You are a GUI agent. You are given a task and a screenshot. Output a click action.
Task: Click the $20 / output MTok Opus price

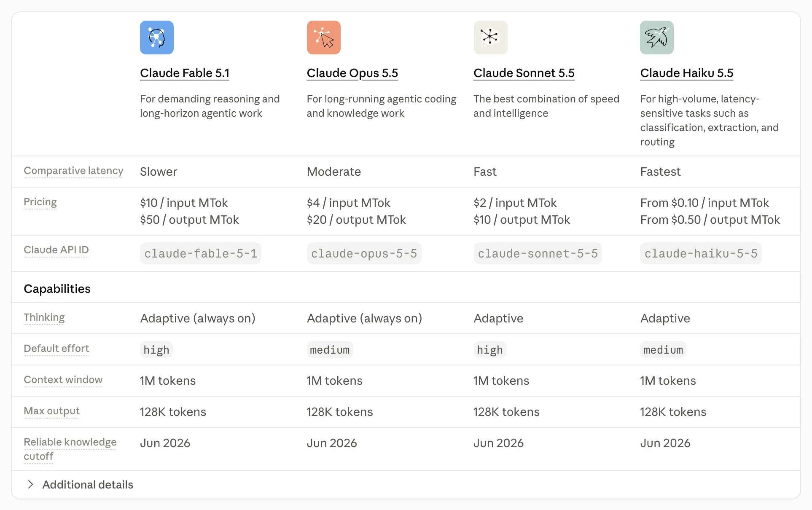pyautogui.click(x=356, y=220)
